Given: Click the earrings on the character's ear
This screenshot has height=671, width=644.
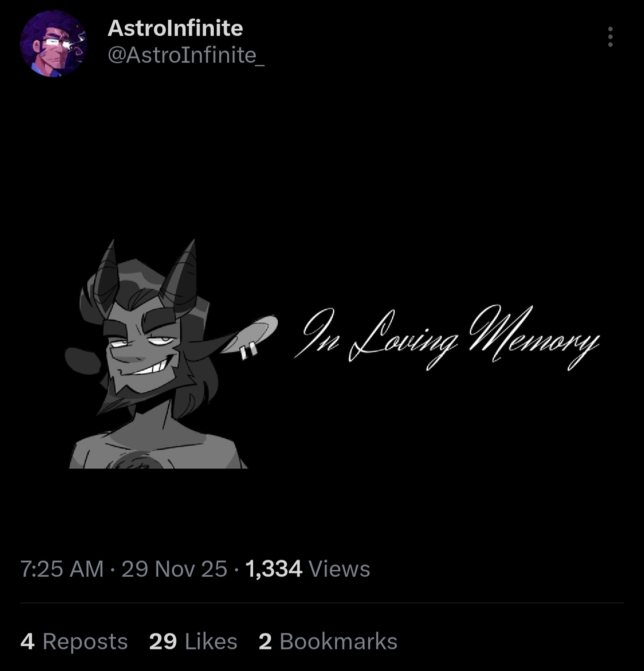Looking at the screenshot, I should point(249,351).
